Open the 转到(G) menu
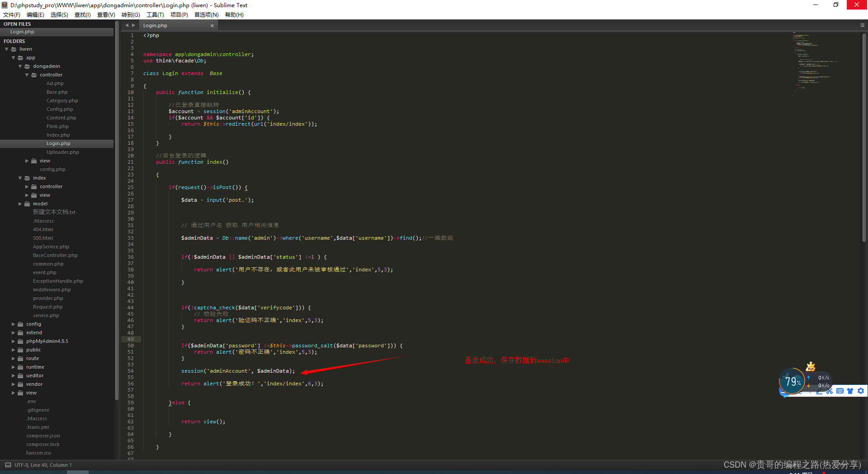This screenshot has height=474, width=868. click(131, 15)
